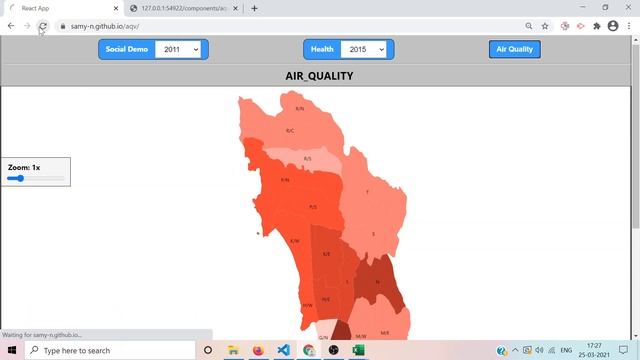Open the Windows Start menu

pyautogui.click(x=12, y=350)
